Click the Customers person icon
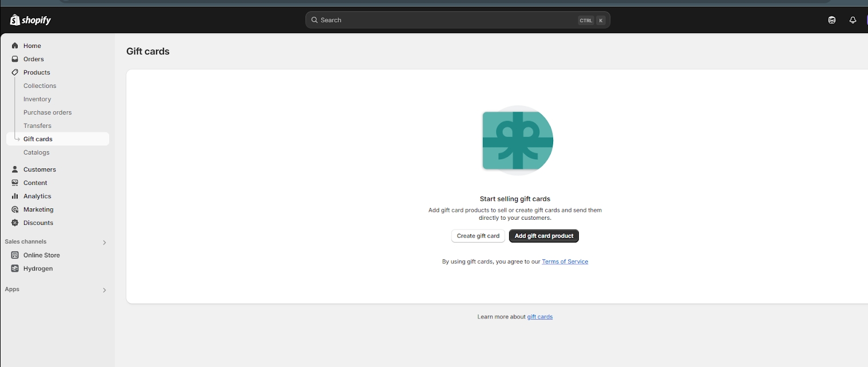Screen dimensions: 868x367 pos(15,170)
